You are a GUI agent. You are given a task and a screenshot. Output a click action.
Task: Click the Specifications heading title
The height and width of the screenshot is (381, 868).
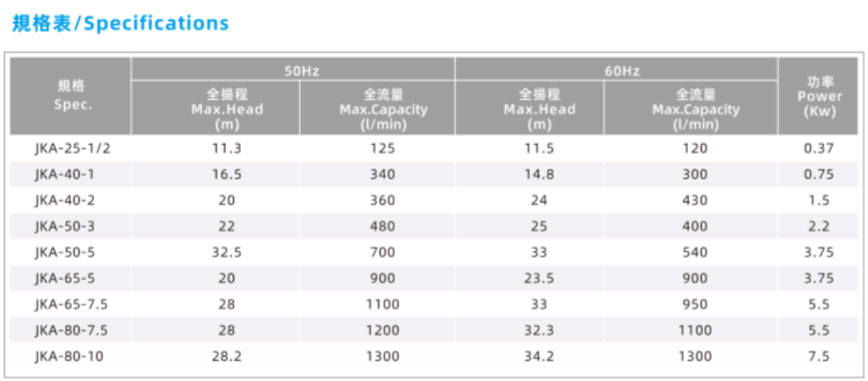tap(121, 24)
